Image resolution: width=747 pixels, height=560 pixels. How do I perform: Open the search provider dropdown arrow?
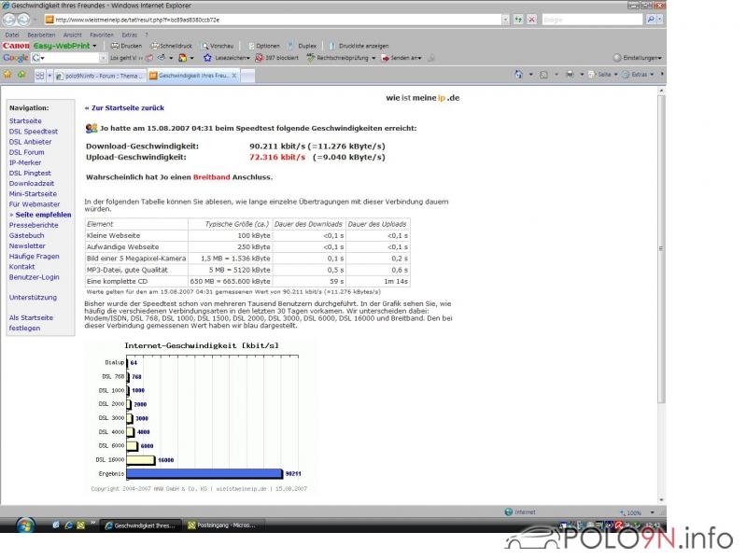pos(660,20)
